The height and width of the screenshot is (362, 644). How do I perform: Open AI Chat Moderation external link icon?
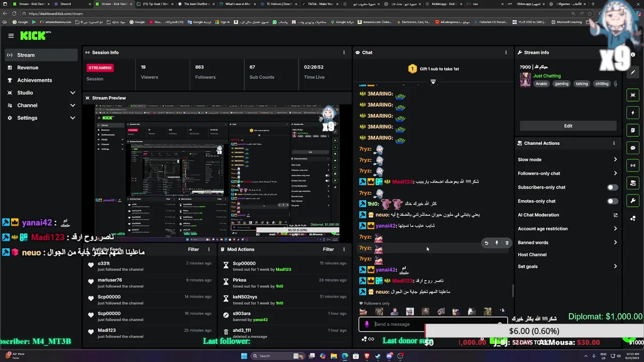tap(615, 215)
